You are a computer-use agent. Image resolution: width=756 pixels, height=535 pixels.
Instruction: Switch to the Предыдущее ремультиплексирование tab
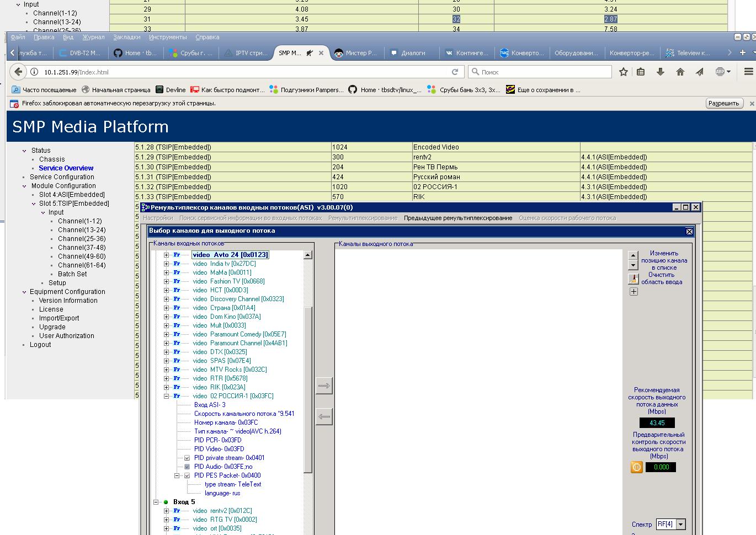coord(457,218)
